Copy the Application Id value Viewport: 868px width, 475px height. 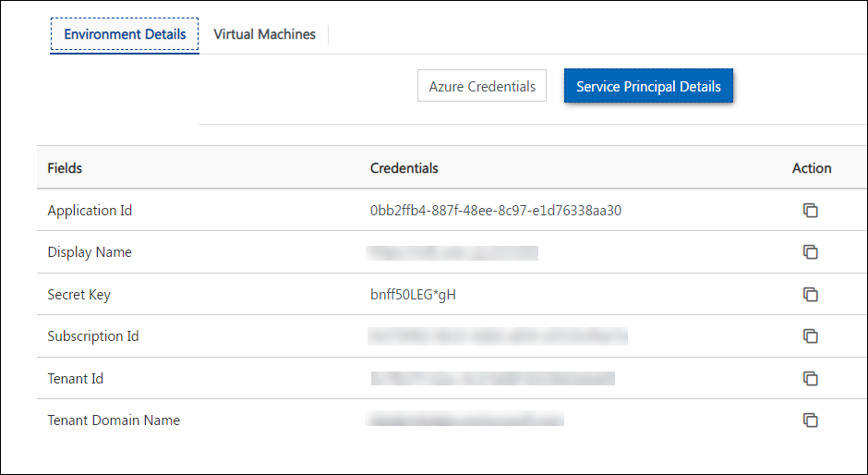(x=811, y=210)
